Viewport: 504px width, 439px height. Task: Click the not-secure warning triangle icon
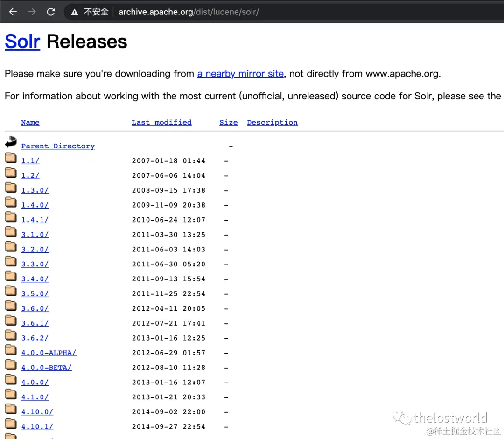click(x=75, y=12)
